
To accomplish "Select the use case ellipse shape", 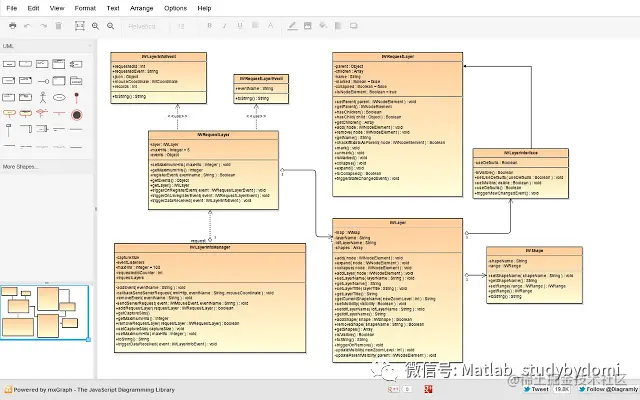I will [x=59, y=98].
